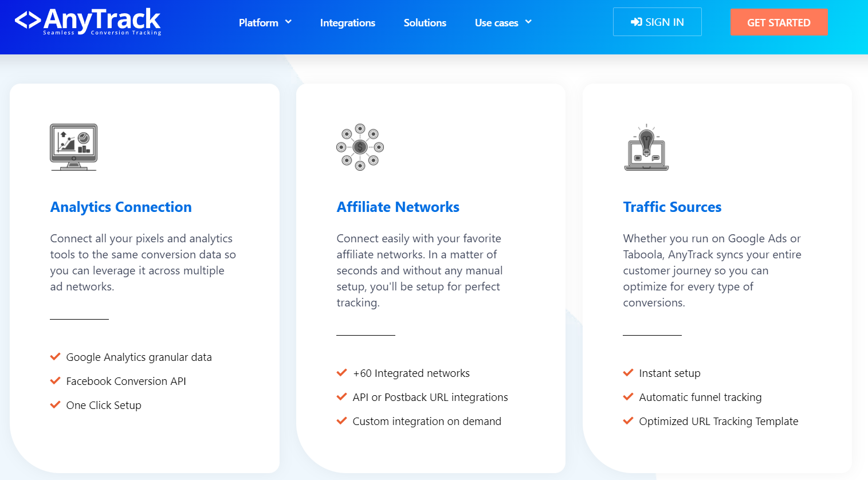Screen dimensions: 868x480
Task: Click the SIGN IN button
Action: 657,22
